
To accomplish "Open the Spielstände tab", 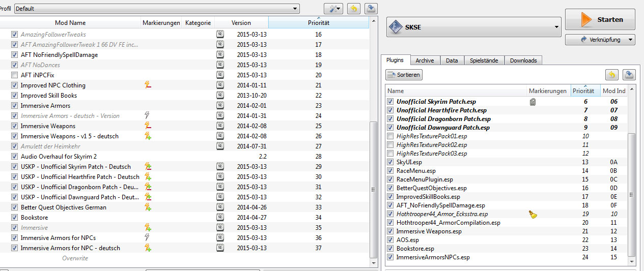I will [x=484, y=61].
